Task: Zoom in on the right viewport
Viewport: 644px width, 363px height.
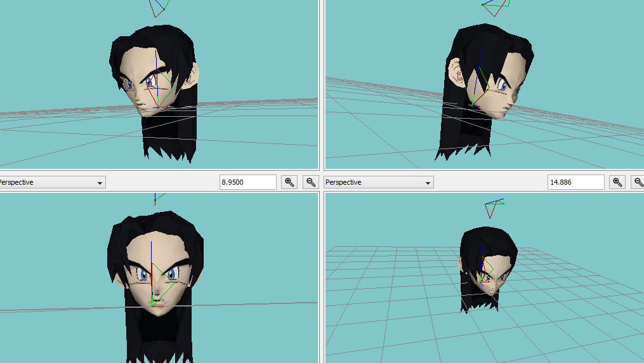Action: point(617,182)
